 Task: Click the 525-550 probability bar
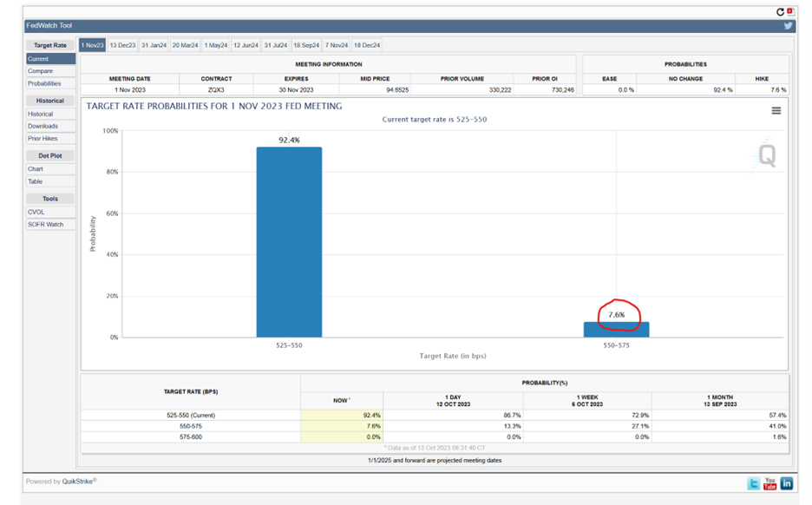(289, 241)
